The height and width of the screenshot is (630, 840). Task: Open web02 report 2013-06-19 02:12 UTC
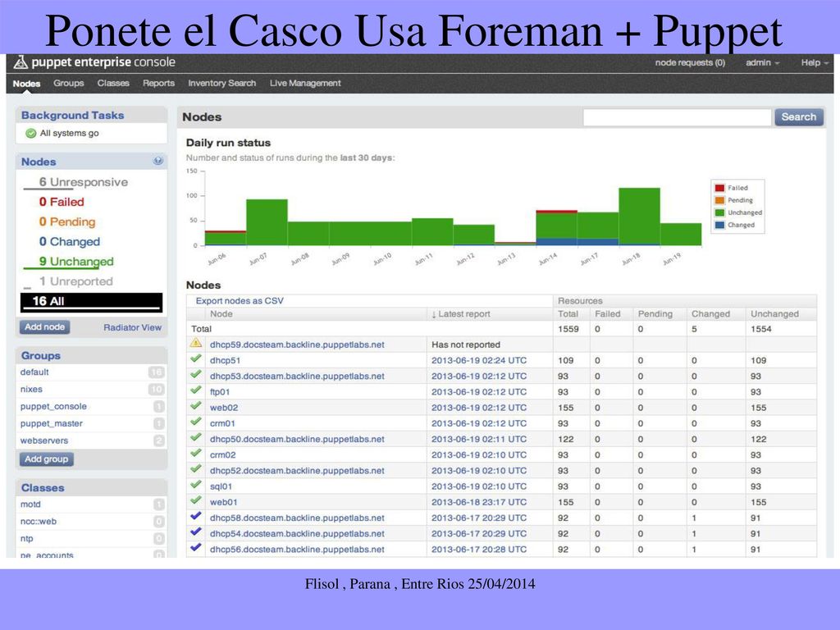(x=479, y=408)
